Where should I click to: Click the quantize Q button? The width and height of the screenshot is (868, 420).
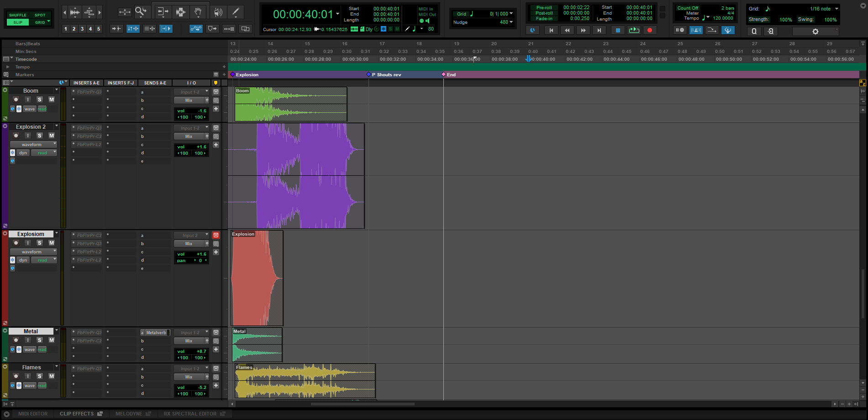[754, 31]
